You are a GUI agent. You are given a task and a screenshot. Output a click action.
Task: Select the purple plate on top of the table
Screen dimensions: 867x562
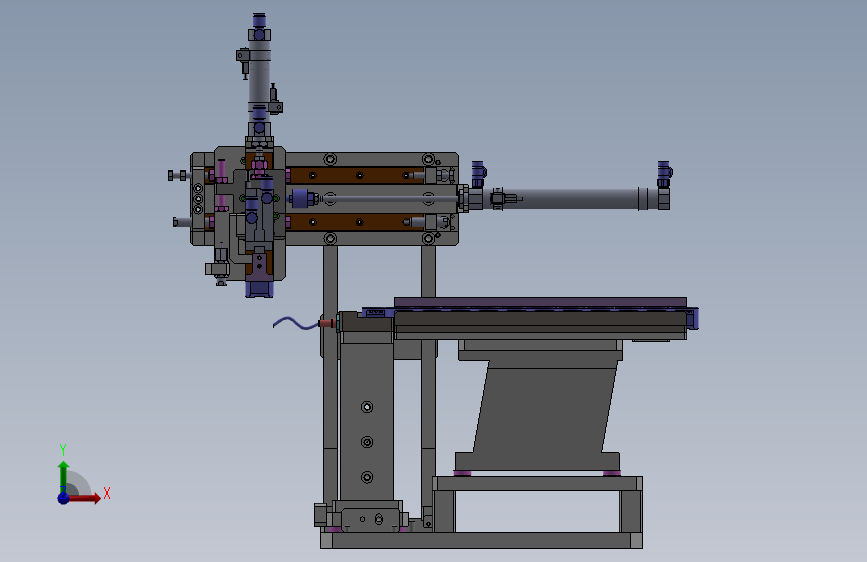[540, 302]
